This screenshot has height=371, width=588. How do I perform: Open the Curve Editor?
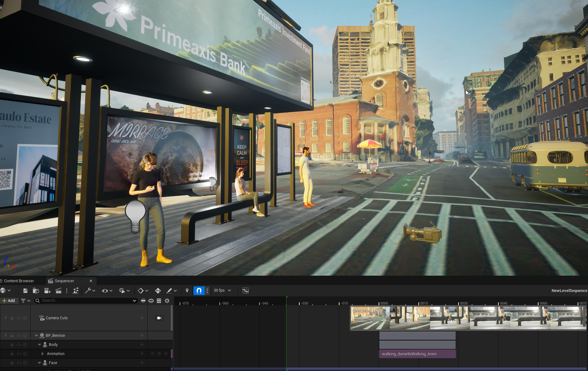[245, 291]
